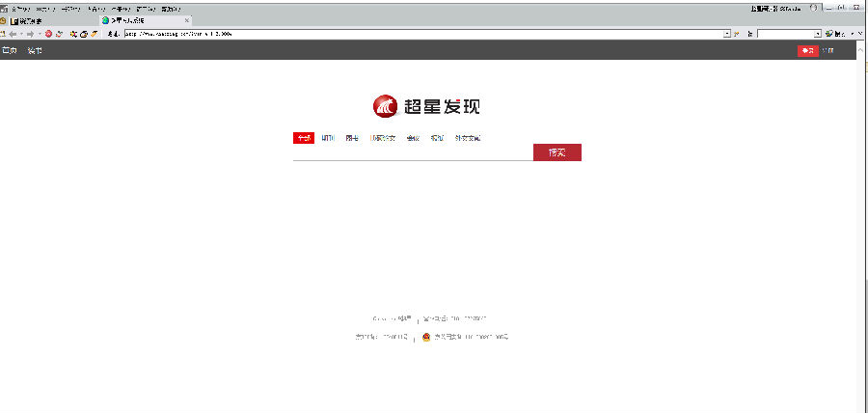868x413 pixels.
Task: Click the register link beside login button
Action: click(x=827, y=51)
